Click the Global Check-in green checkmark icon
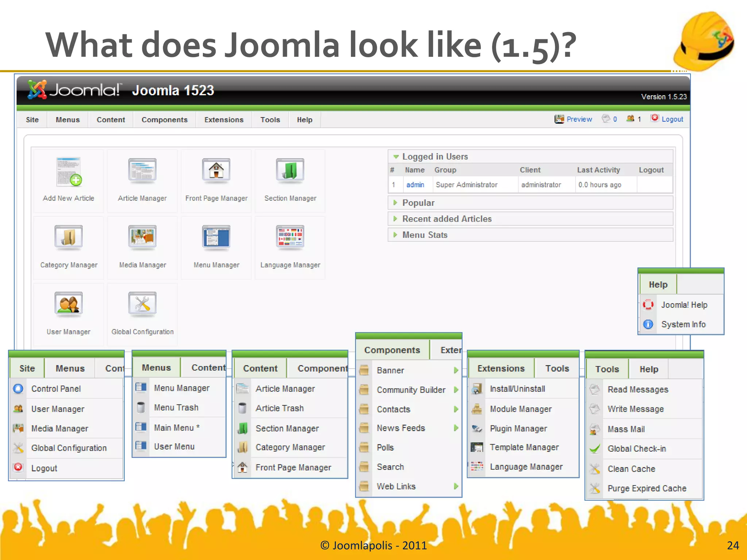The width and height of the screenshot is (747, 560). tap(595, 449)
